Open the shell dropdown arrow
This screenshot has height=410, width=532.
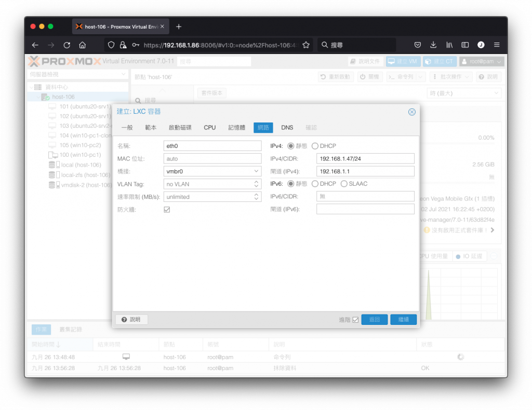click(421, 77)
